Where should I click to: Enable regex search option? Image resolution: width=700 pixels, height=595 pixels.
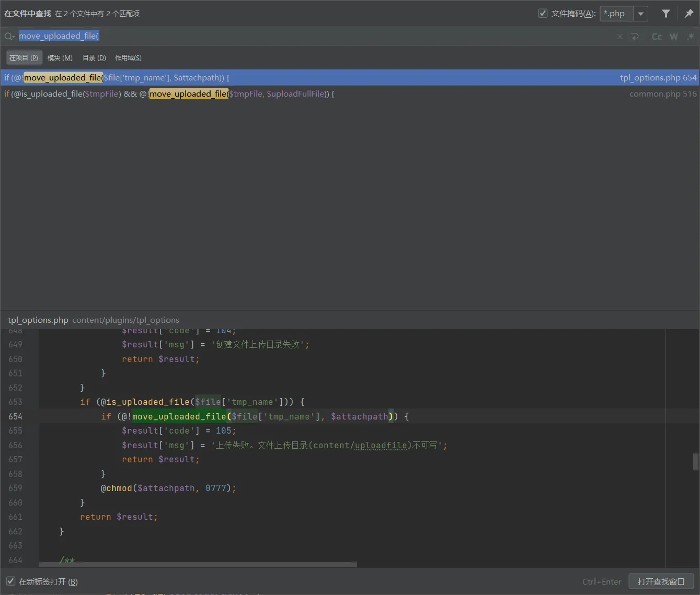point(690,37)
